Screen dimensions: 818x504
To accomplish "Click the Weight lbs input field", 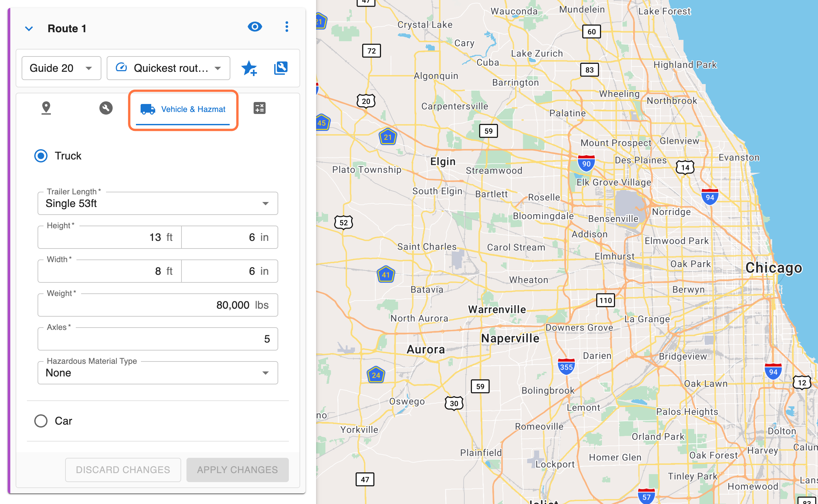I will pos(158,305).
